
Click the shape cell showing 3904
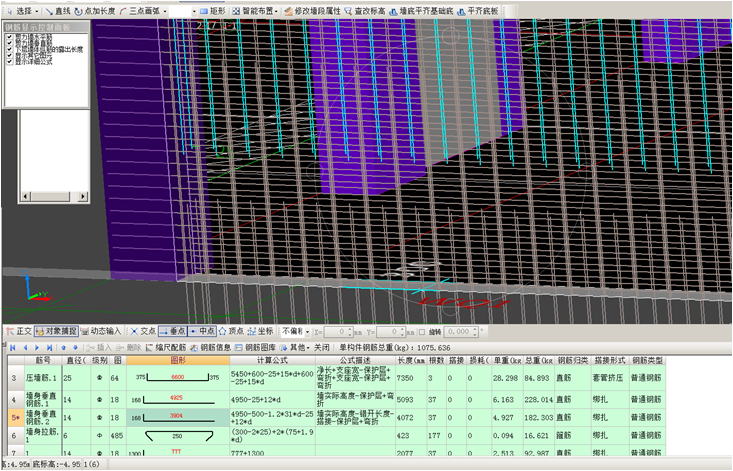tap(178, 417)
